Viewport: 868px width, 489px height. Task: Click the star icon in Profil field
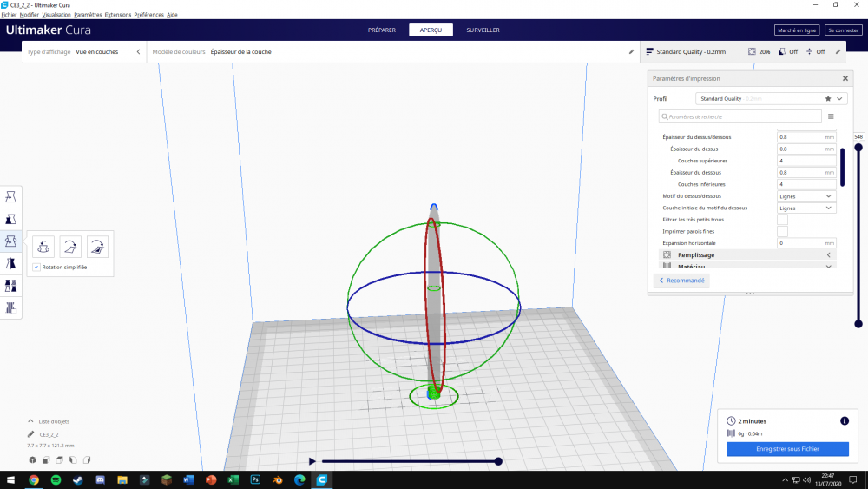828,98
